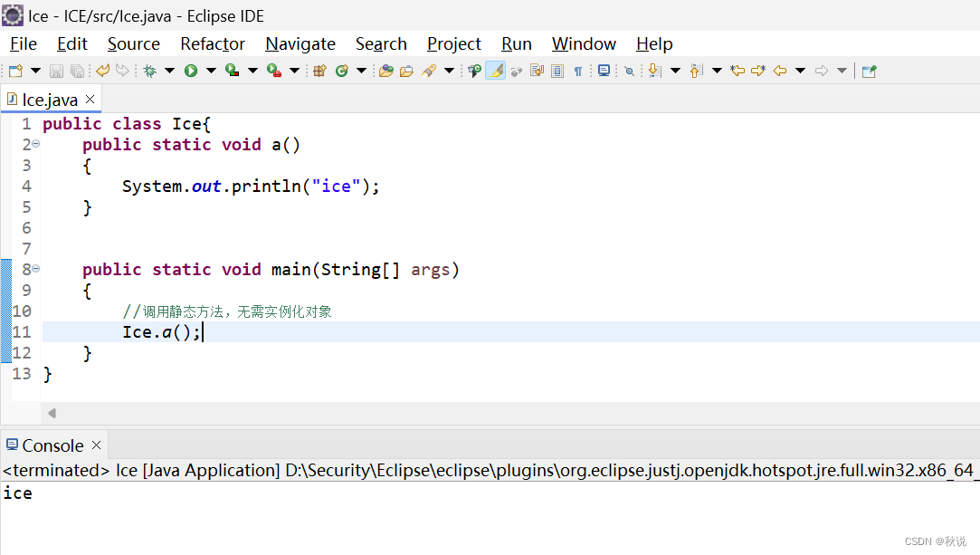Toggle Java editor breadcrumb button
This screenshot has width=980, height=555.
[x=474, y=71]
